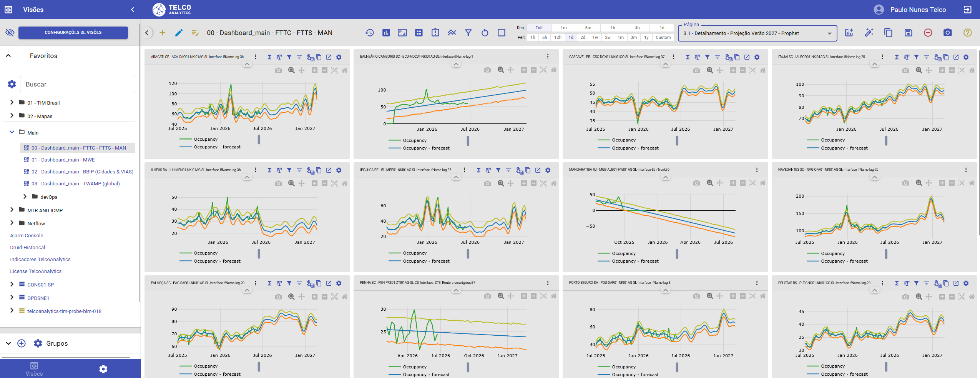Click the history clock icon in dashboard toolbar
The height and width of the screenshot is (378, 980).
(369, 33)
